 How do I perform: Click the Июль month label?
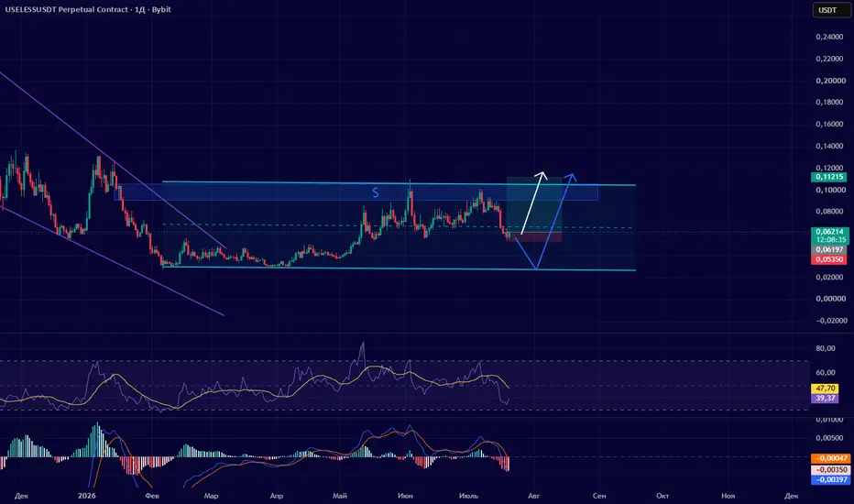[x=468, y=496]
